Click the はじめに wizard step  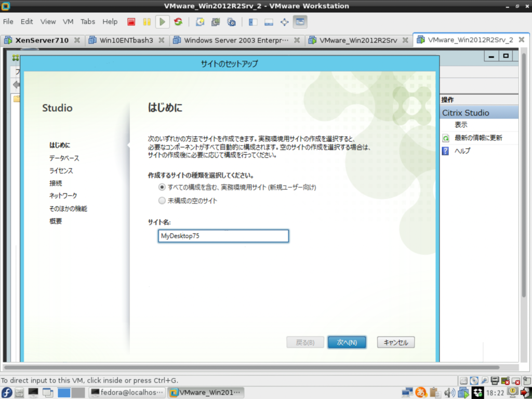60,145
